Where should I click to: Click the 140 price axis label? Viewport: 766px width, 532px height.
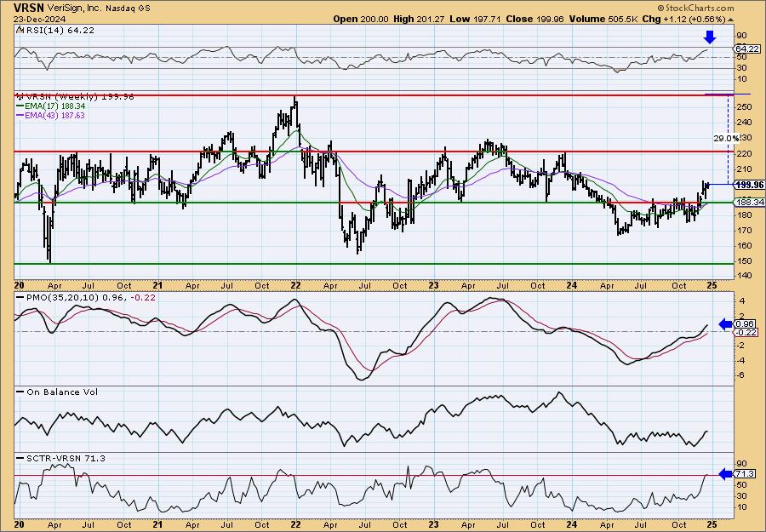pyautogui.click(x=744, y=276)
